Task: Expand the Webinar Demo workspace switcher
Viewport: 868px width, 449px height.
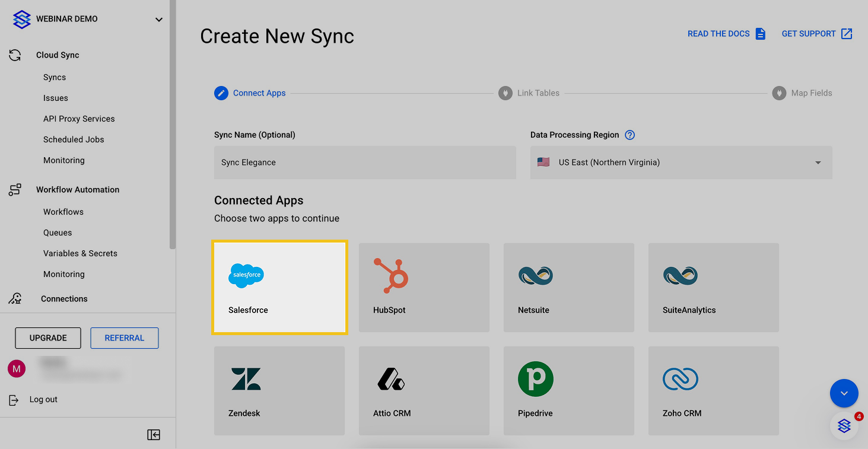Action: pyautogui.click(x=158, y=20)
